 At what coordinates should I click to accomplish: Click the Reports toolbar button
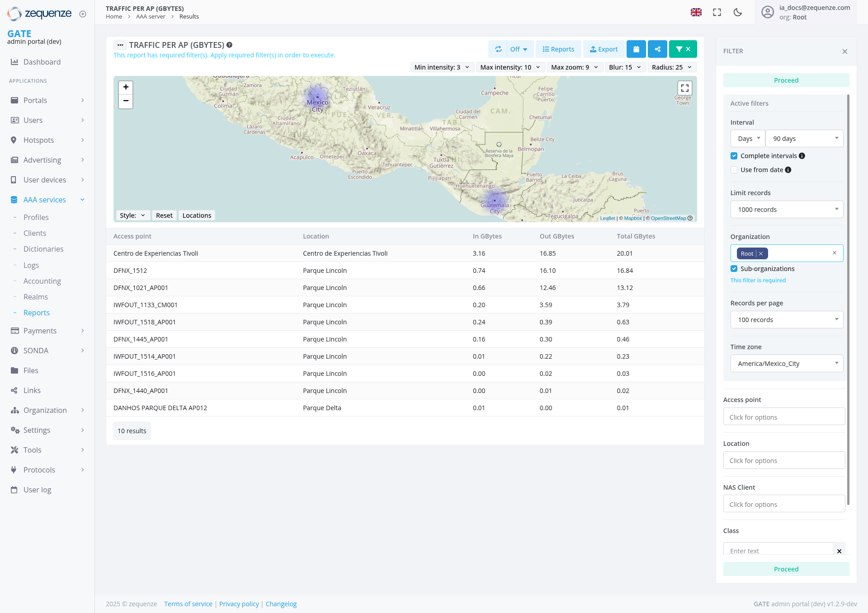coord(558,49)
